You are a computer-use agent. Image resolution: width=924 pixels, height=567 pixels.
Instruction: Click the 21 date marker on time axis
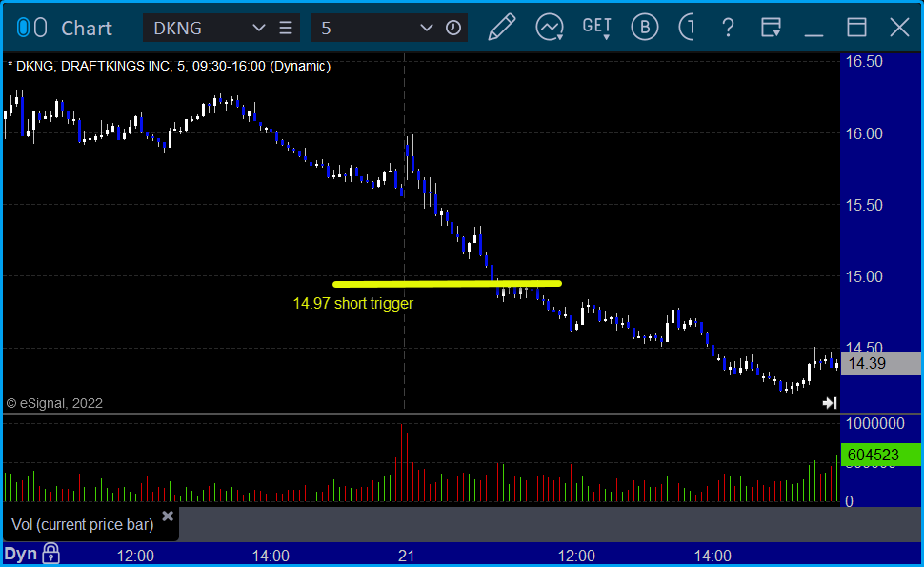pyautogui.click(x=406, y=556)
